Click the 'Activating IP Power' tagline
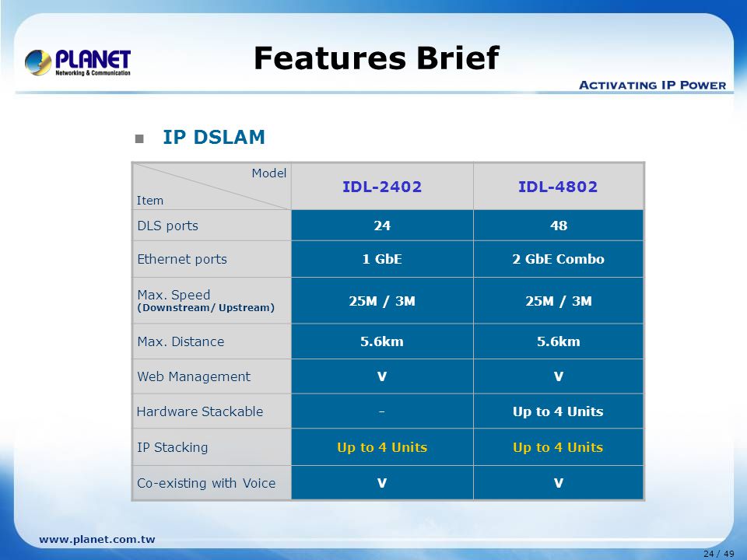This screenshot has width=747, height=560. click(x=652, y=86)
